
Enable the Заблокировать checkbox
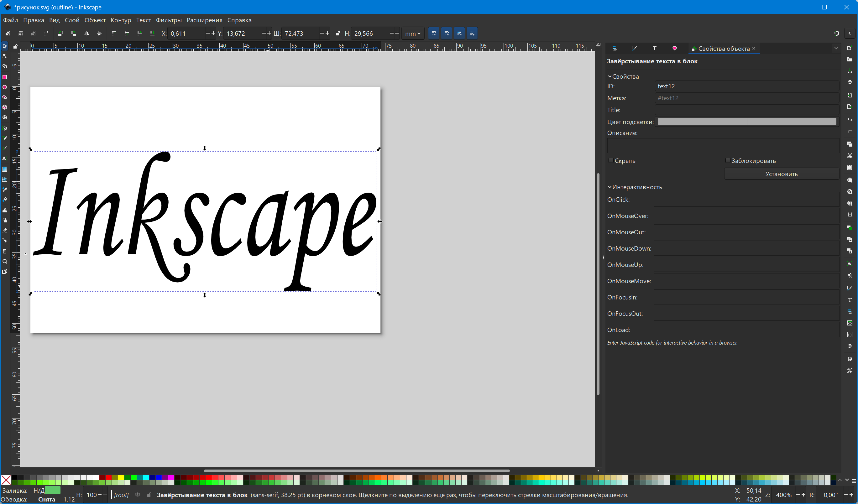728,161
